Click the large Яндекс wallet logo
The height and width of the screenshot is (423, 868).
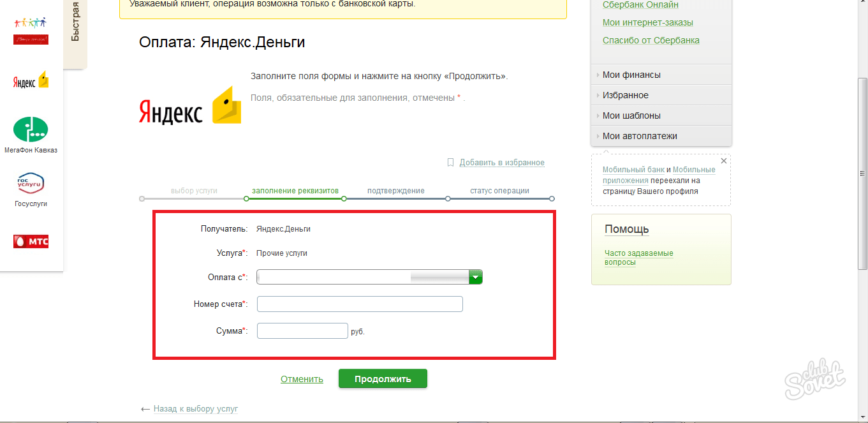[x=190, y=106]
